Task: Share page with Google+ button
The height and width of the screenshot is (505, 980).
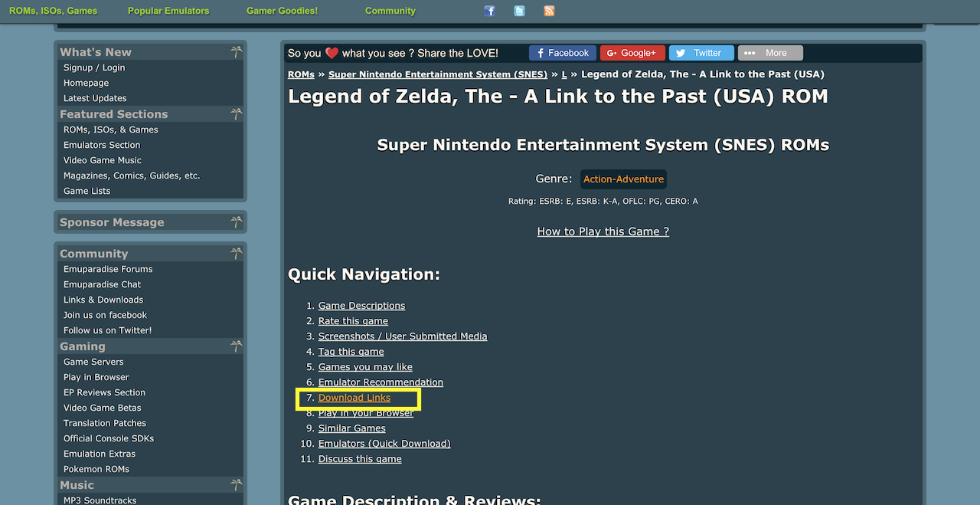Action: coord(632,53)
